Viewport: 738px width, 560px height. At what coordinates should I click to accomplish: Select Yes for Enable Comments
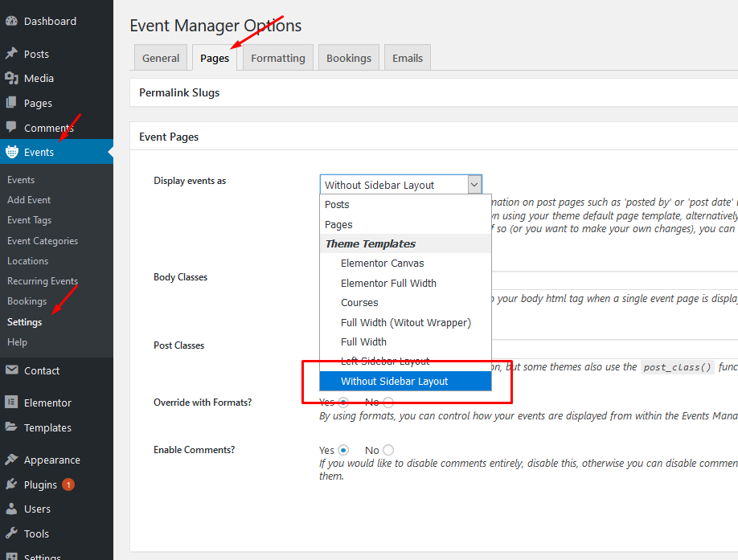coord(343,450)
